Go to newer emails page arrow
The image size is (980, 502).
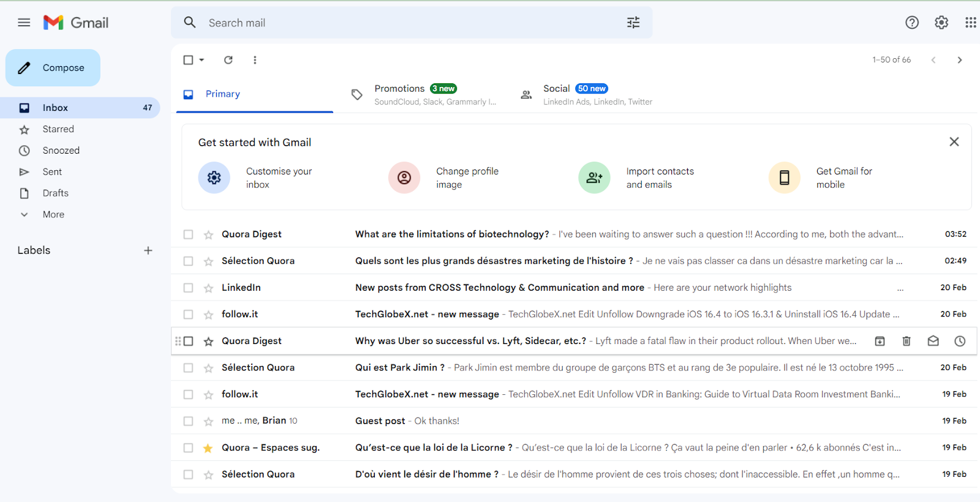(933, 60)
